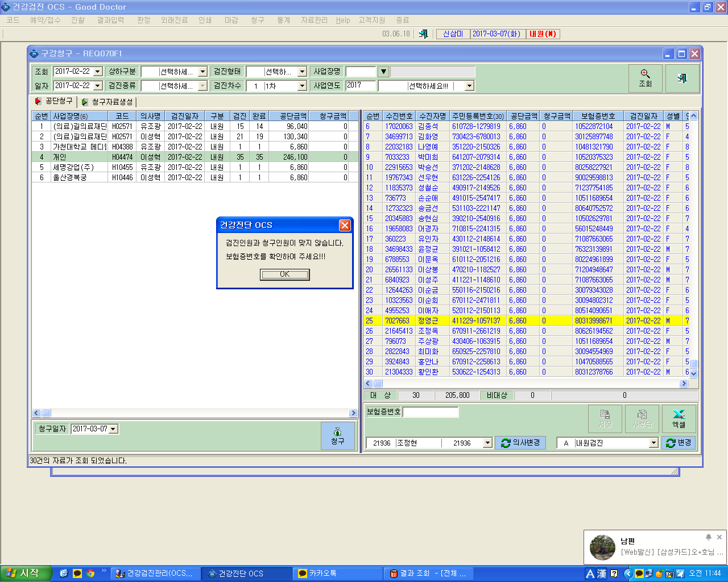This screenshot has width=728, height=582.
Task: Click the 보험증번호 input field
Action: [x=431, y=412]
